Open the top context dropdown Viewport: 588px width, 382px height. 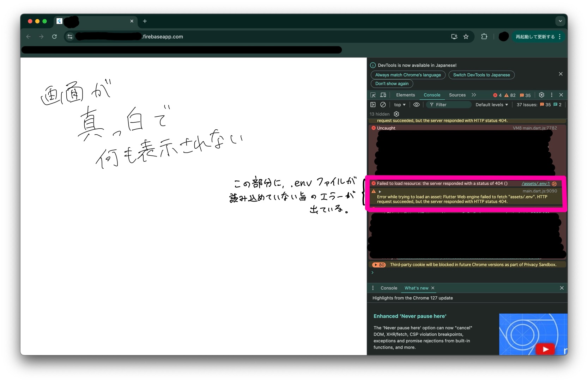click(x=400, y=105)
